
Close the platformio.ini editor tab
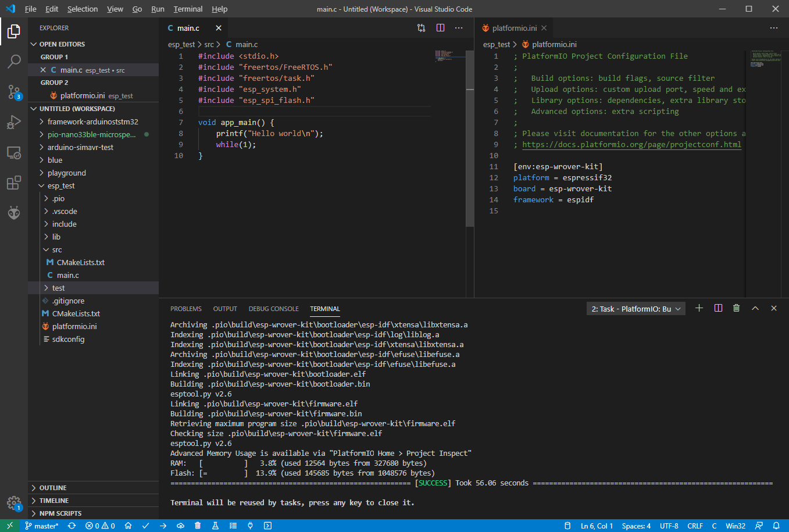(544, 28)
